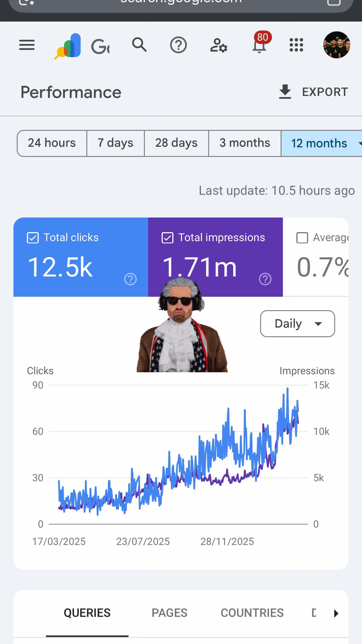Uncheck the Total clicks checkbox
The width and height of the screenshot is (362, 644).
[x=33, y=238]
